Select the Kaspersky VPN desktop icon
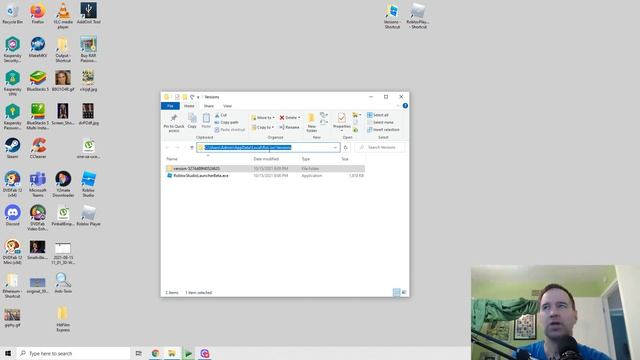 click(x=13, y=83)
